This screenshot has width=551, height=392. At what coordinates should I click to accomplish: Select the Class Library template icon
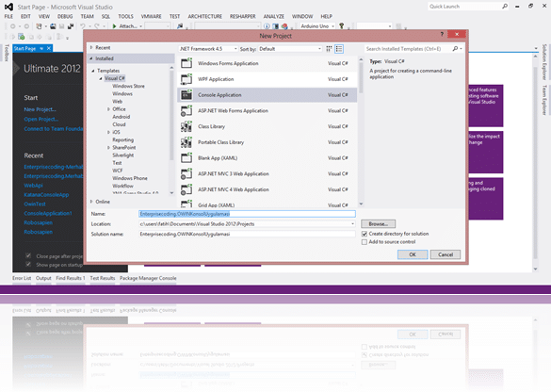coord(186,126)
